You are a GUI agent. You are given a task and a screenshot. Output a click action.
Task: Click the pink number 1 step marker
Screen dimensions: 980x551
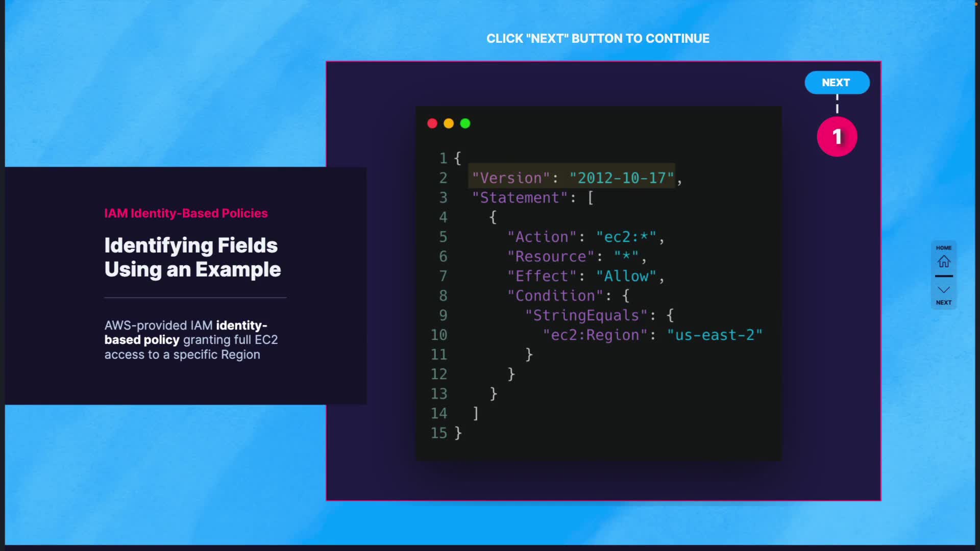[x=837, y=137]
